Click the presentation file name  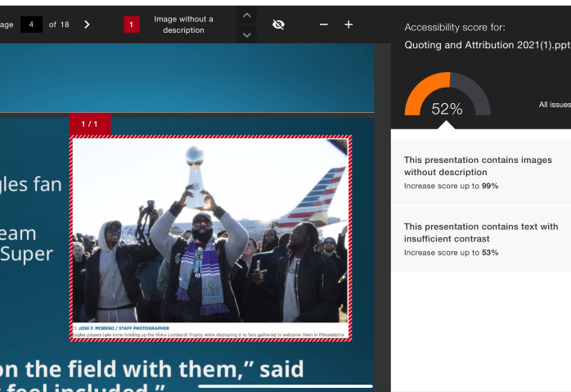click(x=486, y=45)
